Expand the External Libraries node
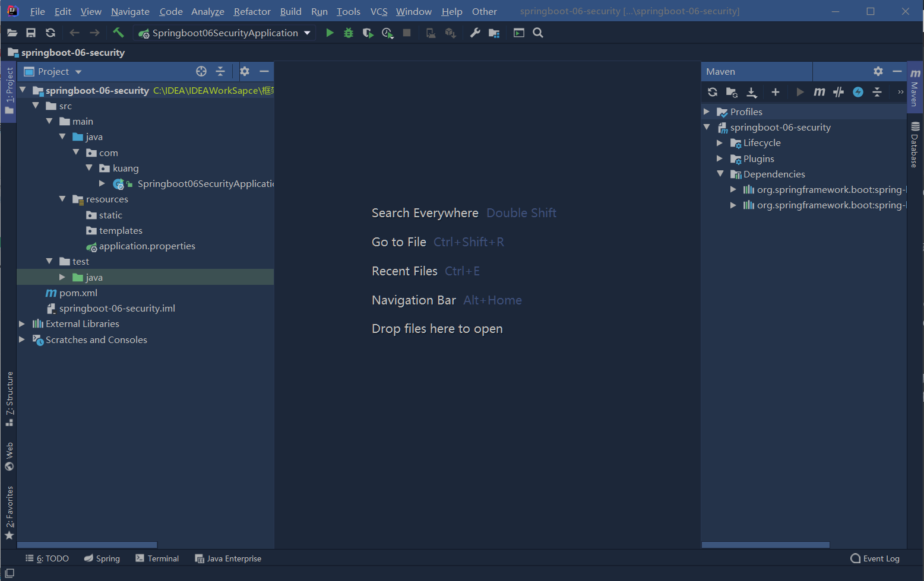 pyautogui.click(x=22, y=323)
